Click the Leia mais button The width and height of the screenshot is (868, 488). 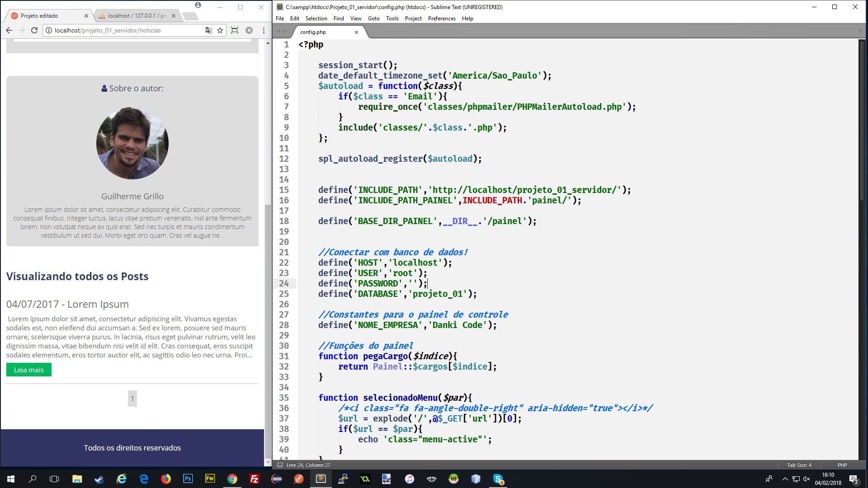pyautogui.click(x=29, y=370)
